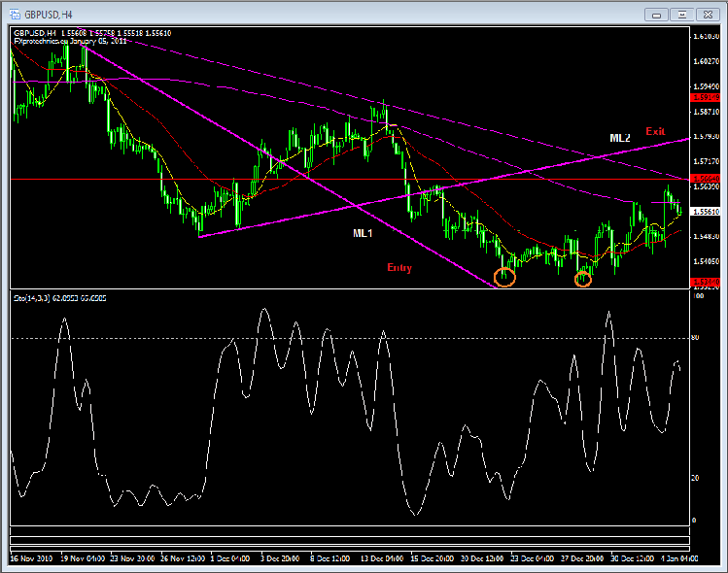Select the red Exit label
The height and width of the screenshot is (573, 728).
[x=655, y=131]
